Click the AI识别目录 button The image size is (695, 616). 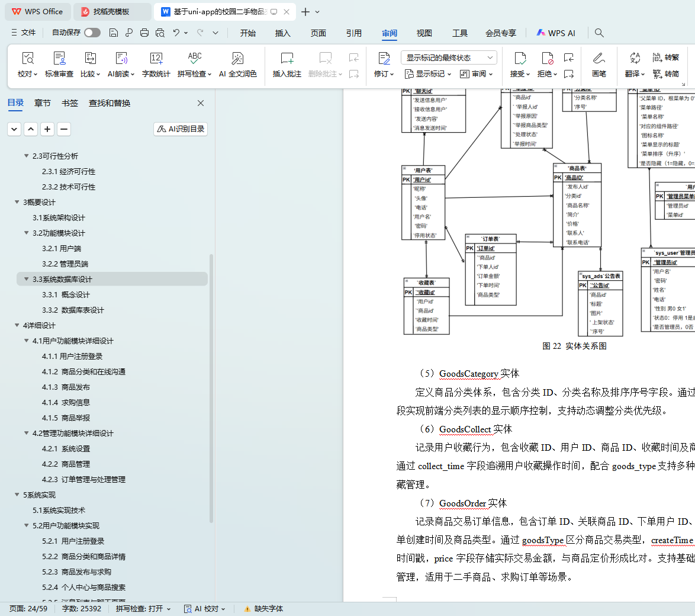[x=181, y=129]
